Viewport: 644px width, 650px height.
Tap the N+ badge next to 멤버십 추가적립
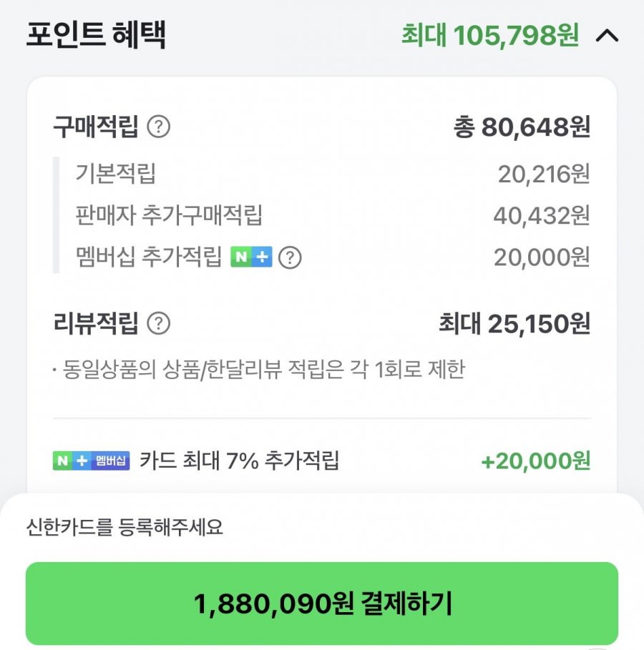click(251, 257)
